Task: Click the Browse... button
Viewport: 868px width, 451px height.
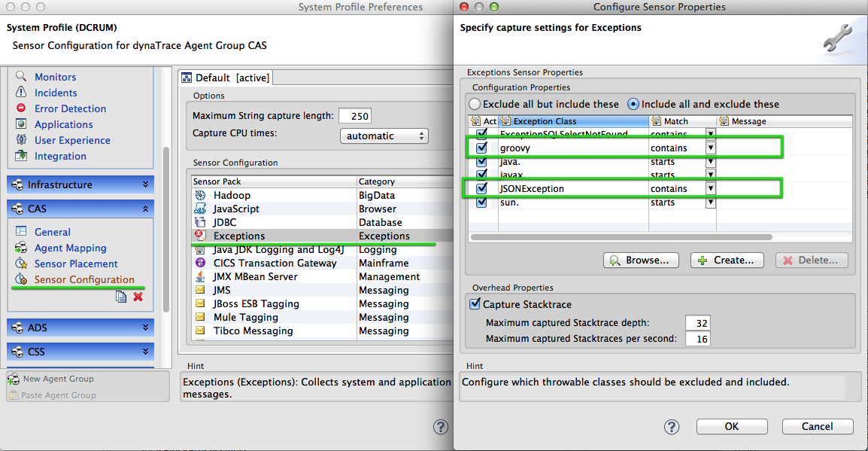Action: pos(641,260)
